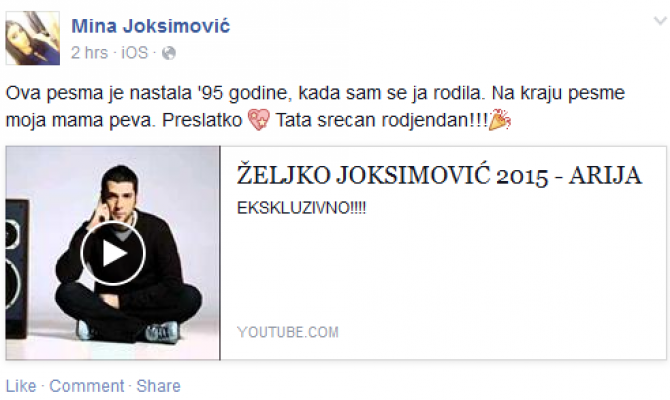This screenshot has width=670, height=400.
Task: Open the ŽELJKO JOKSIMOVIĆ 2015 - ARIJA title
Action: click(x=439, y=175)
